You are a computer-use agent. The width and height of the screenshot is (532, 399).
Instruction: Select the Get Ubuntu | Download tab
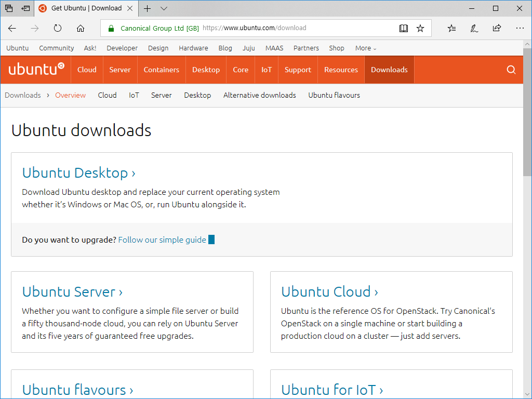point(86,8)
